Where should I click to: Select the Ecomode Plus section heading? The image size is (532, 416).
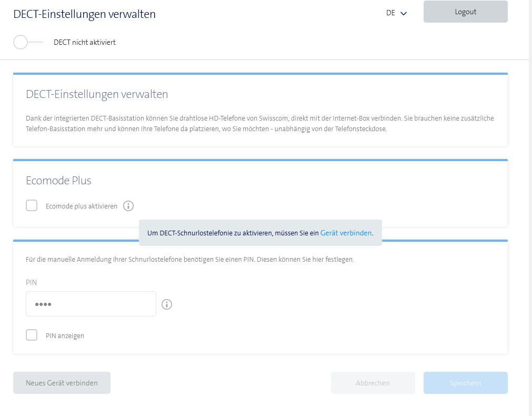coord(58,181)
